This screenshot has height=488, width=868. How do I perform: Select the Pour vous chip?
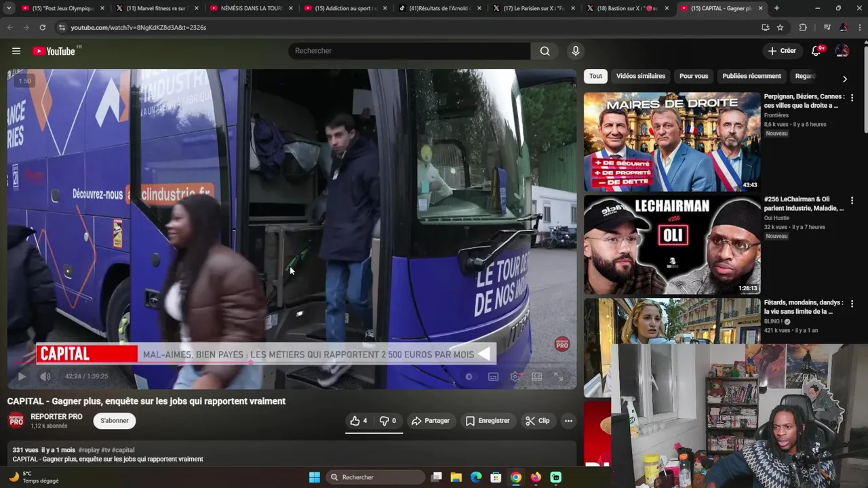click(694, 76)
